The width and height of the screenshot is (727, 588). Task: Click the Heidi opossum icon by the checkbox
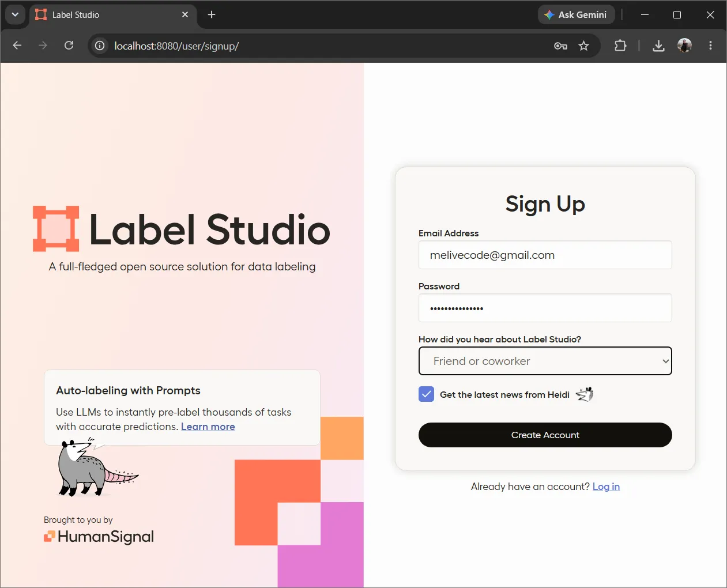(x=585, y=394)
